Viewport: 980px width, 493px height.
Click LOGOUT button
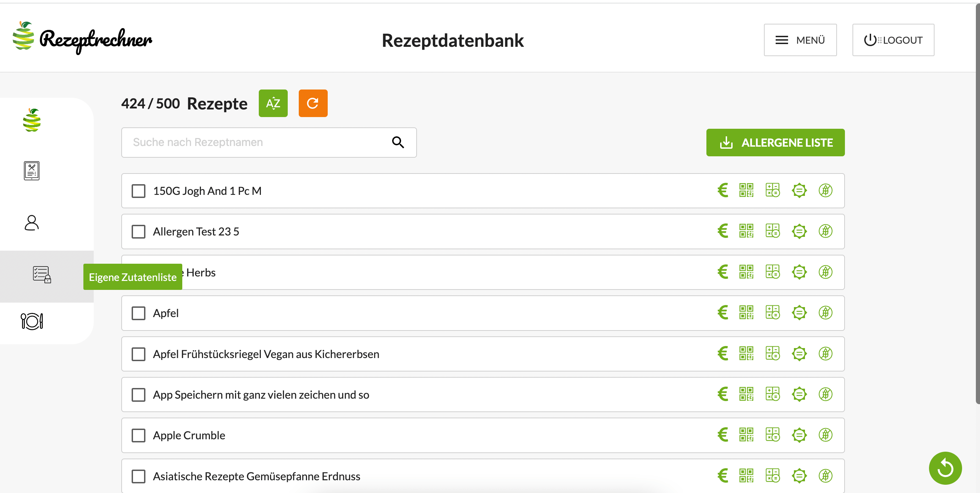pos(895,40)
